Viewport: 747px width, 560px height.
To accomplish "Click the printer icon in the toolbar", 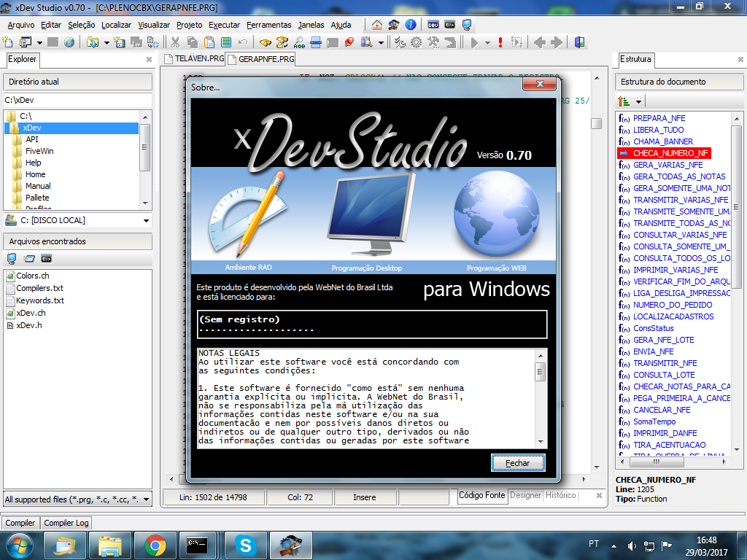I will pyautogui.click(x=316, y=42).
